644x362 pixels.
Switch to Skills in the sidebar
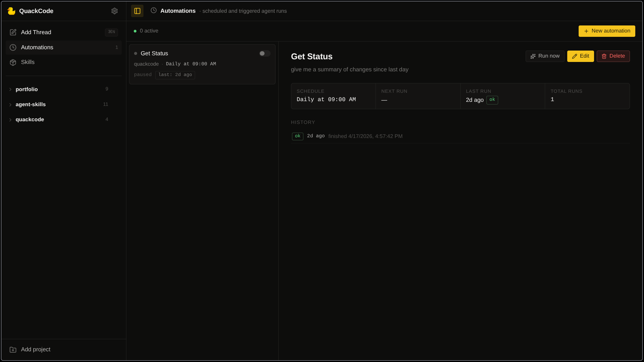click(x=28, y=62)
